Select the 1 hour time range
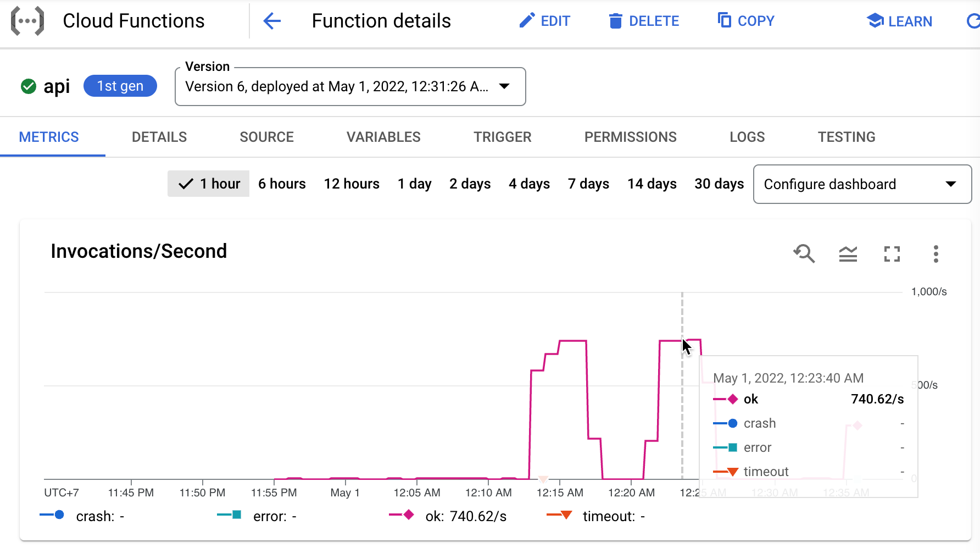Viewport: 980px width, 553px height. tap(208, 184)
